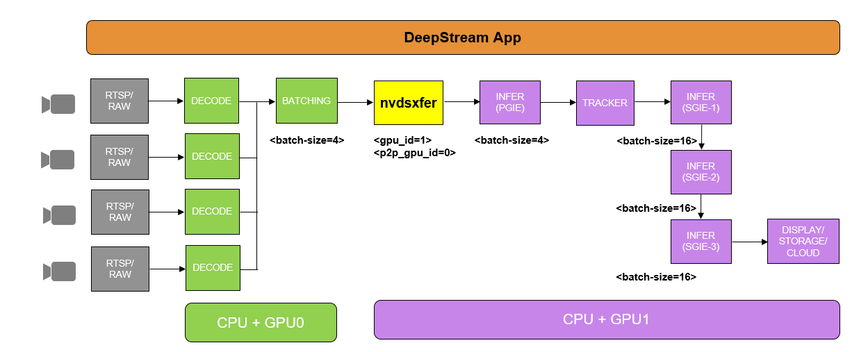Select the bottom DECODE block
The height and width of the screenshot is (352, 868).
click(212, 267)
